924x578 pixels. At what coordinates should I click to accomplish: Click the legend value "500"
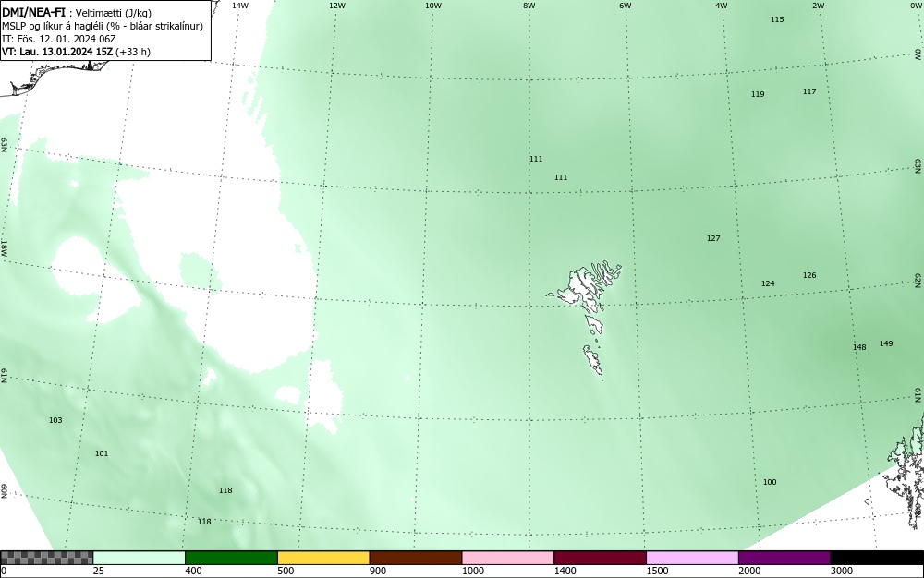[286, 571]
